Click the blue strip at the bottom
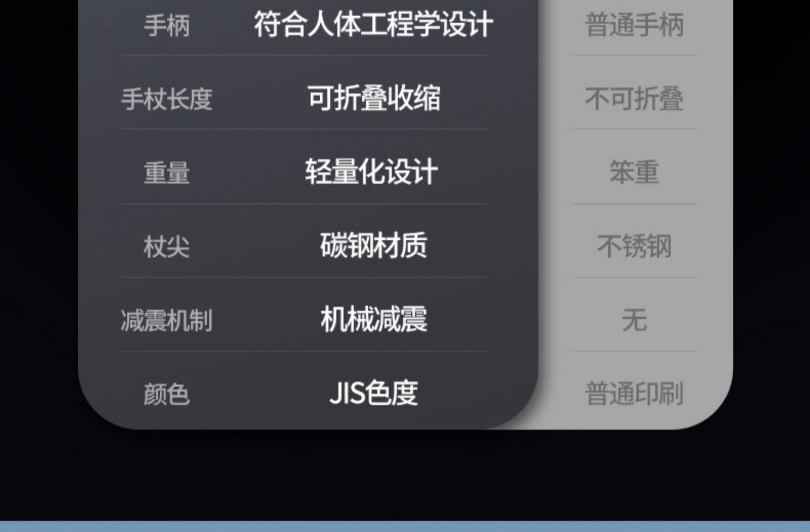The width and height of the screenshot is (810, 532). (405, 527)
